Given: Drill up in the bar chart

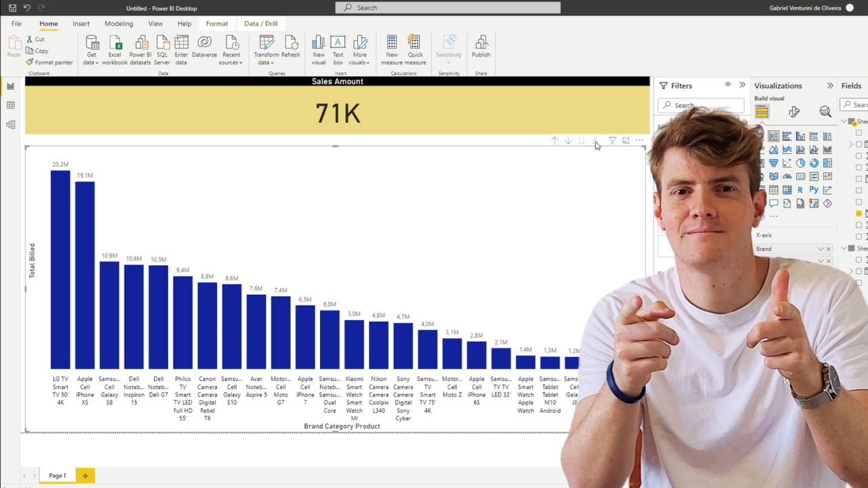Looking at the screenshot, I should pos(555,140).
